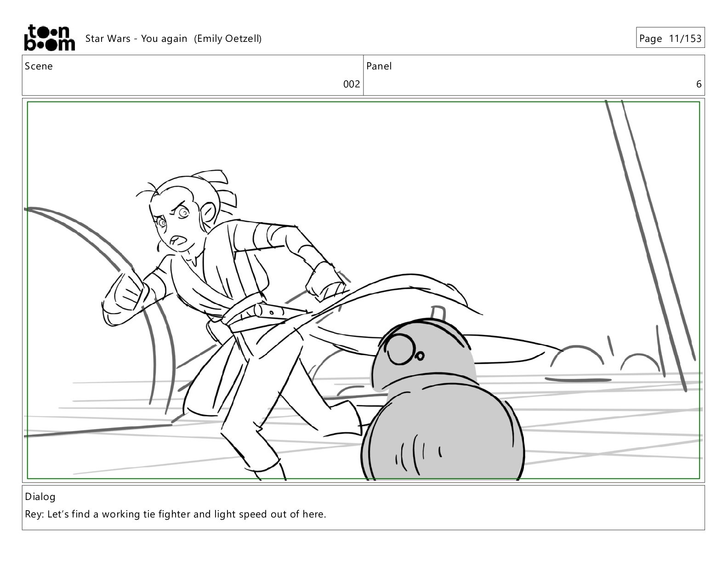Select the title 'Star Wars - You again (Emily Oetzell)'
728x563 pixels.
(x=173, y=39)
